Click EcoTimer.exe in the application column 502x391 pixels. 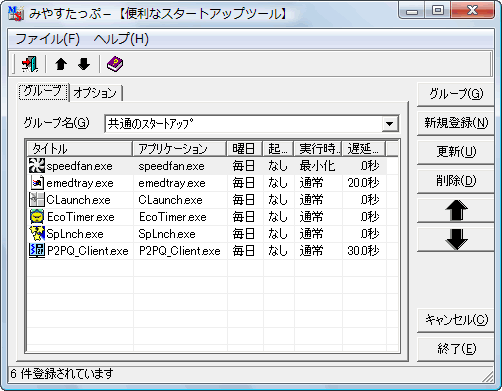(x=173, y=217)
